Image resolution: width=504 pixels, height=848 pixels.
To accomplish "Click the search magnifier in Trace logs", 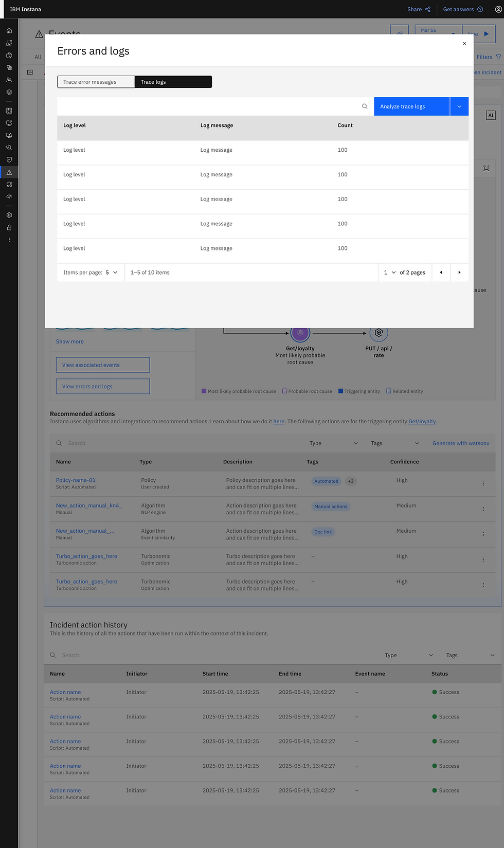I will click(365, 106).
